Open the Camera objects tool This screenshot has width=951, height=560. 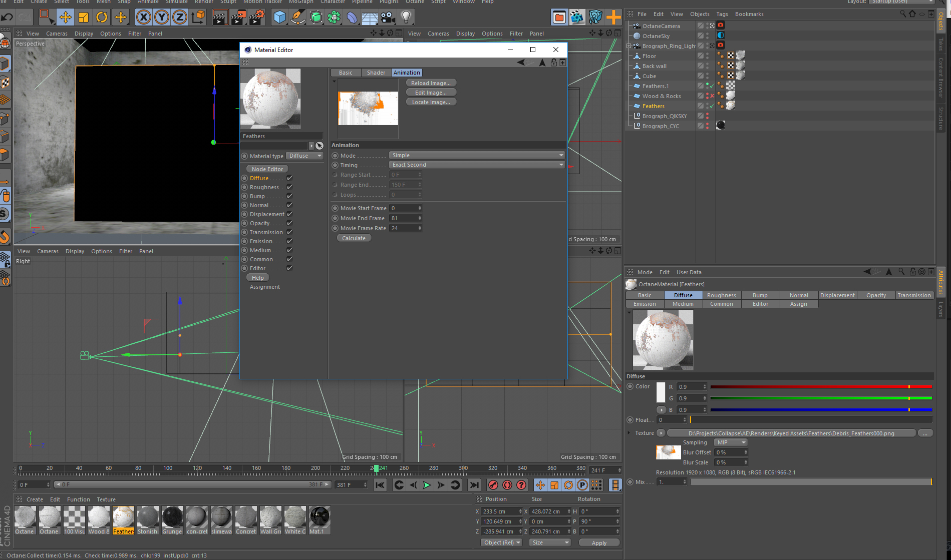point(388,18)
